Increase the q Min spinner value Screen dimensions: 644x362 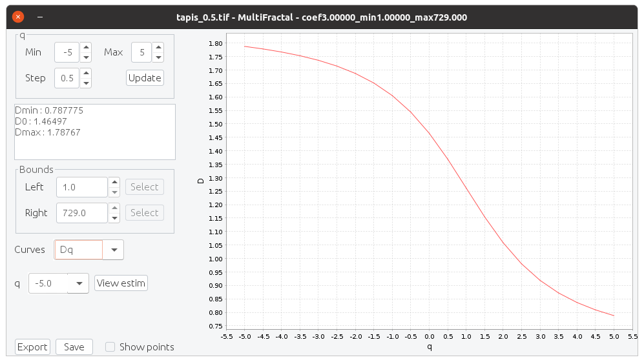[85, 48]
